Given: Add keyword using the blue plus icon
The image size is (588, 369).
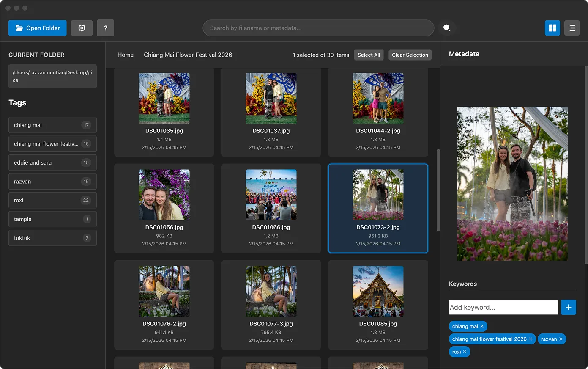Looking at the screenshot, I should [x=568, y=307].
